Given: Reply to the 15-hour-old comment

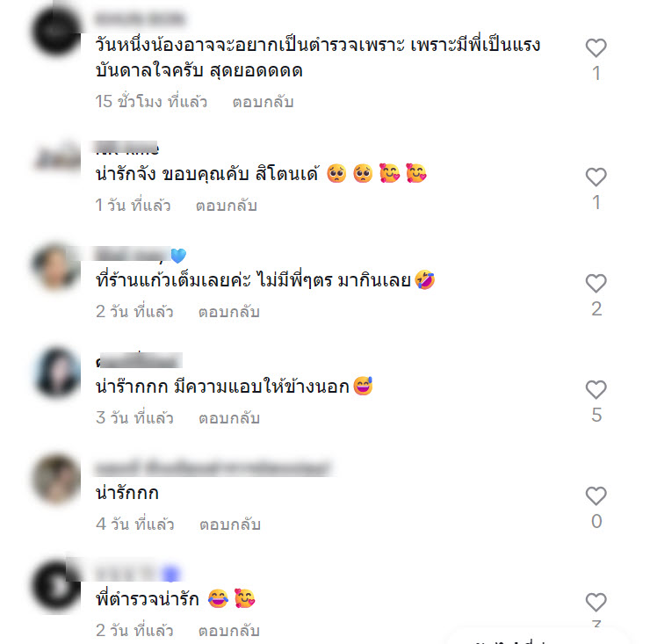Looking at the screenshot, I should point(263,102).
